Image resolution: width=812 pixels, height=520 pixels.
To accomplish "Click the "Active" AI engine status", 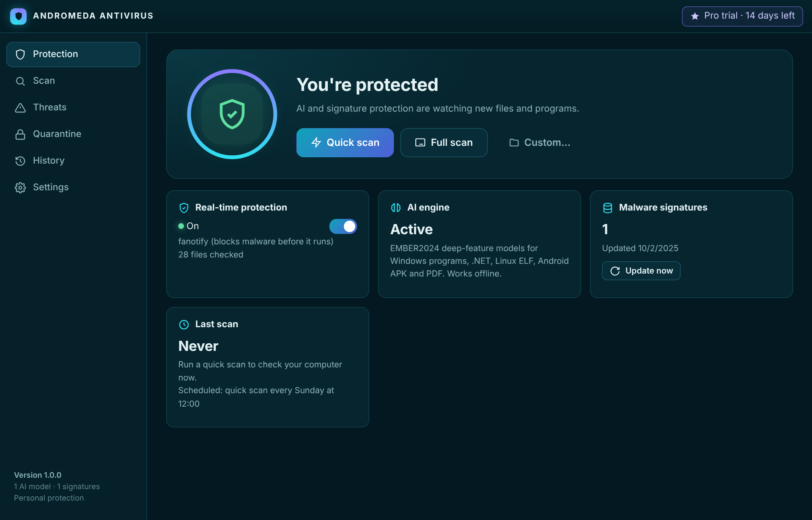I will coord(411,229).
